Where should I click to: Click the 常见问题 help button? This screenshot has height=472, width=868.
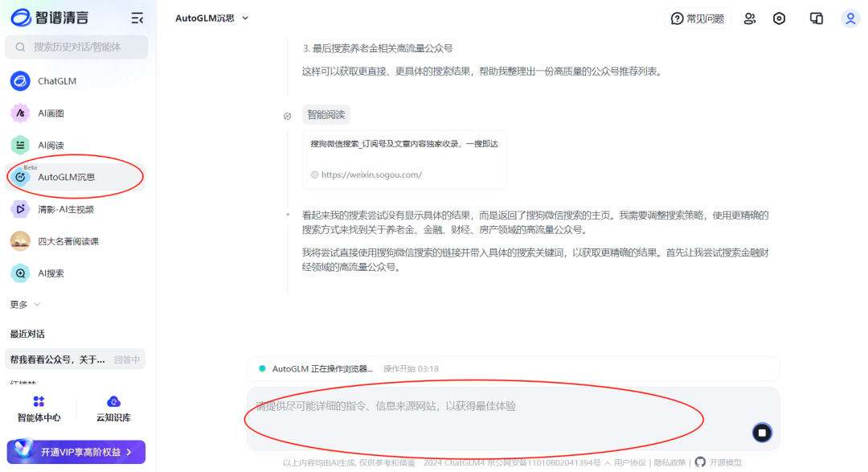pyautogui.click(x=698, y=18)
